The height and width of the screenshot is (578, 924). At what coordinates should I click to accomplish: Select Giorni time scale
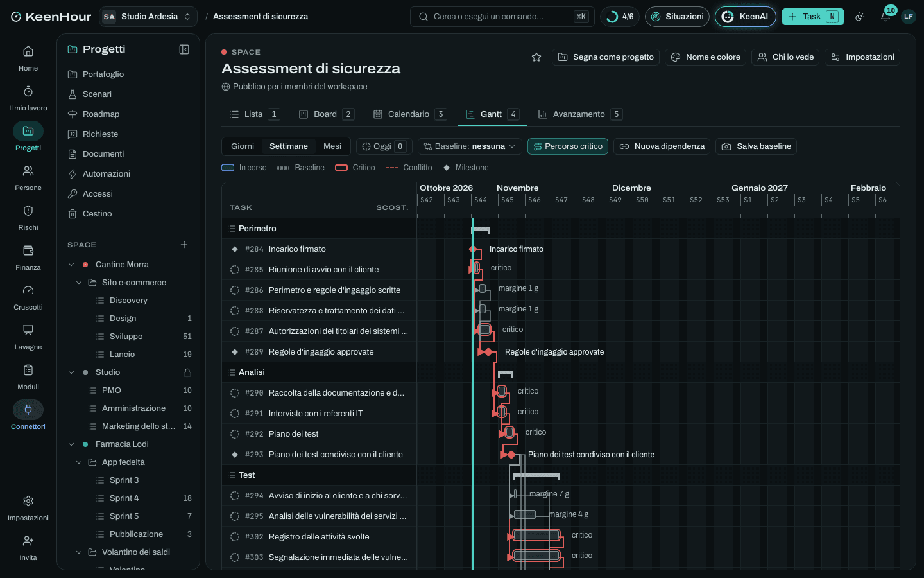pos(243,146)
